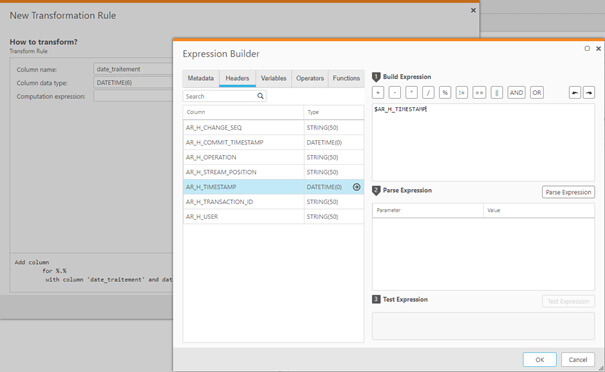605x372 pixels.
Task: Click the Parameter column header
Action: point(428,210)
